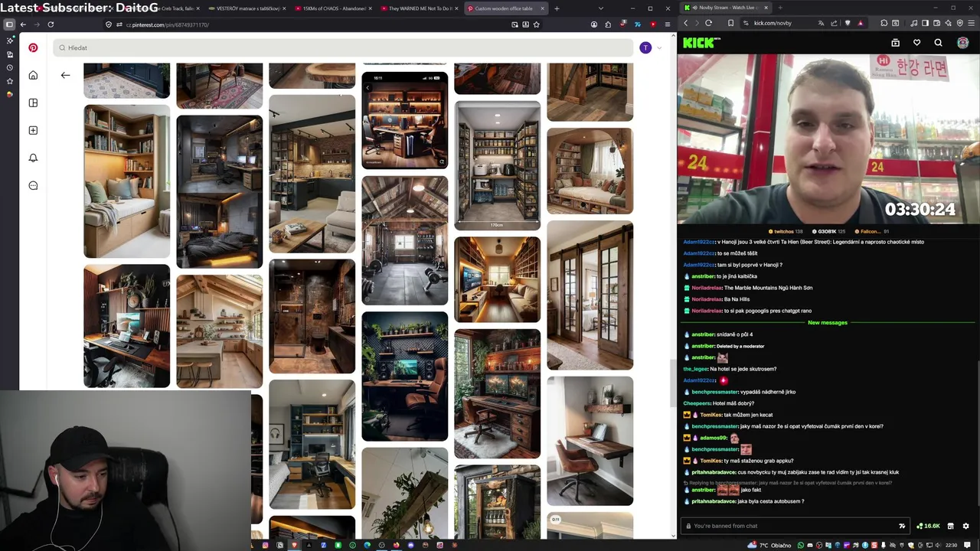This screenshot has height=551, width=980.
Task: Open Brave VPN shield icon
Action: point(960,23)
